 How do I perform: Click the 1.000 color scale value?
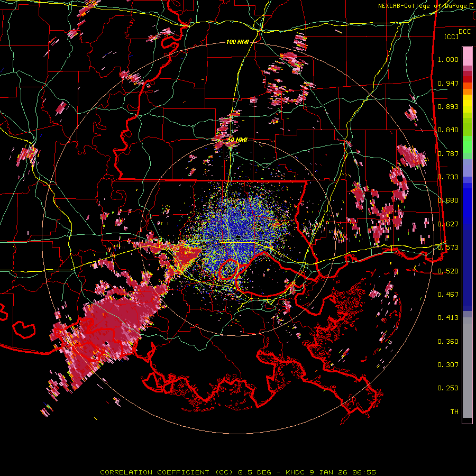point(448,59)
